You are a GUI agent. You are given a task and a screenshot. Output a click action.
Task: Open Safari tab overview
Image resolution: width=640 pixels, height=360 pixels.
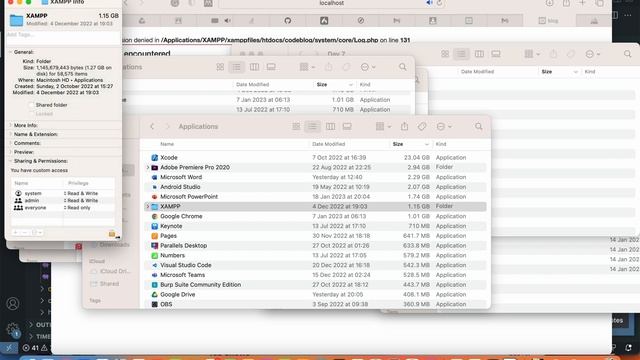click(x=599, y=3)
